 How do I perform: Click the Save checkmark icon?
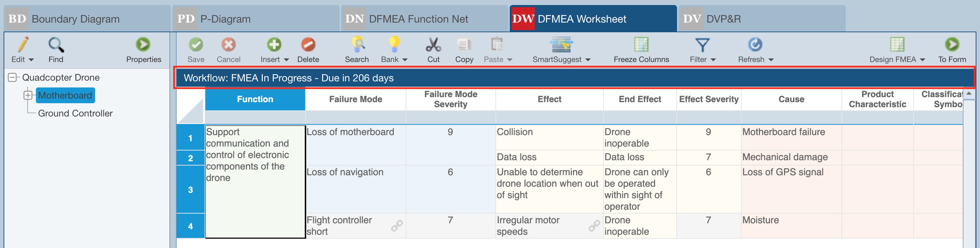196,45
